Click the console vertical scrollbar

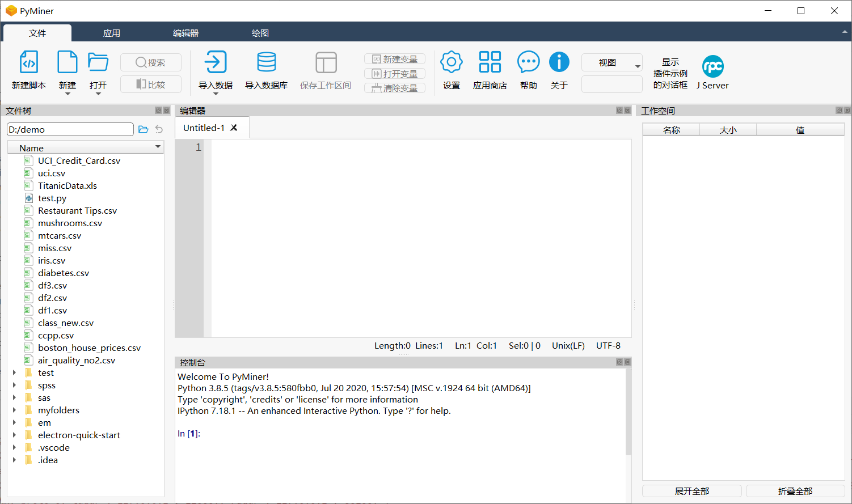pos(629,412)
